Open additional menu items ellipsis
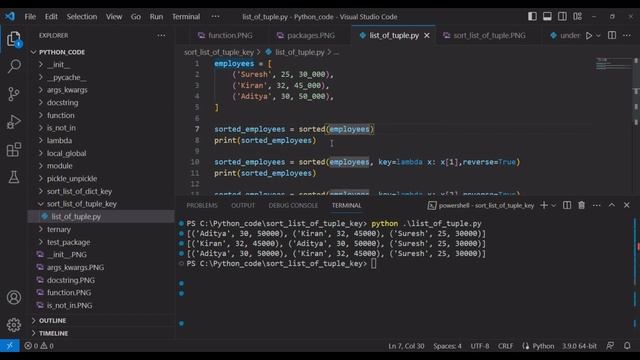Image resolution: width=640 pixels, height=360 pixels. [215, 16]
